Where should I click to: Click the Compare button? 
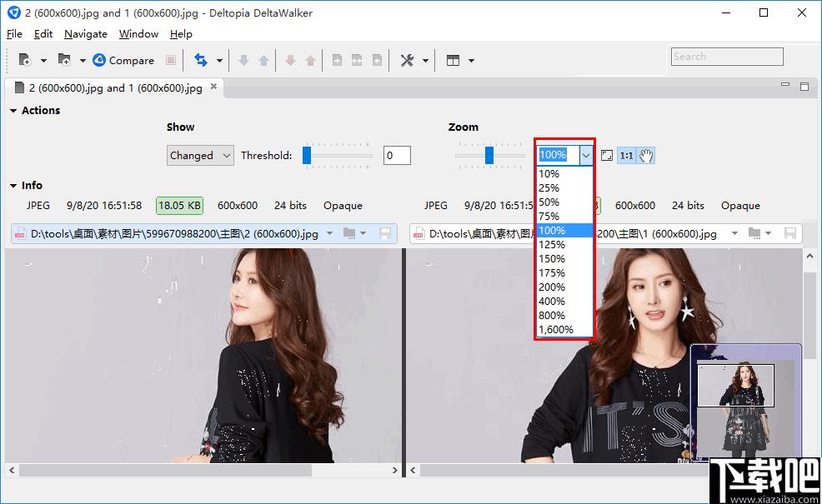click(x=123, y=60)
